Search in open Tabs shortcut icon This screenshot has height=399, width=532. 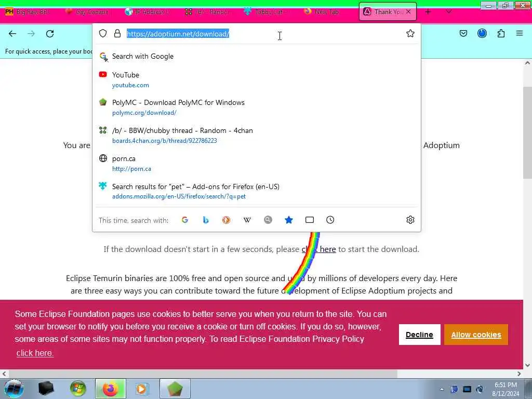[310, 220]
